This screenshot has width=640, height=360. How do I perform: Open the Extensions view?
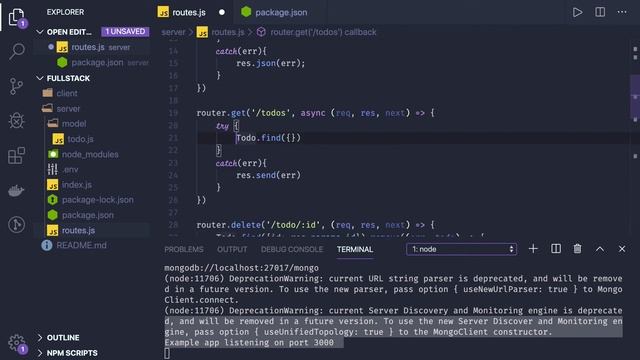coord(16,156)
